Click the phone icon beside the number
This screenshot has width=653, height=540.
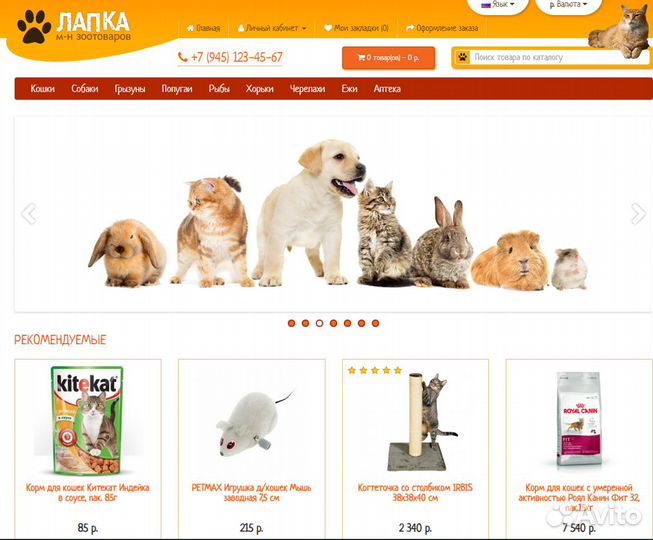coord(182,57)
